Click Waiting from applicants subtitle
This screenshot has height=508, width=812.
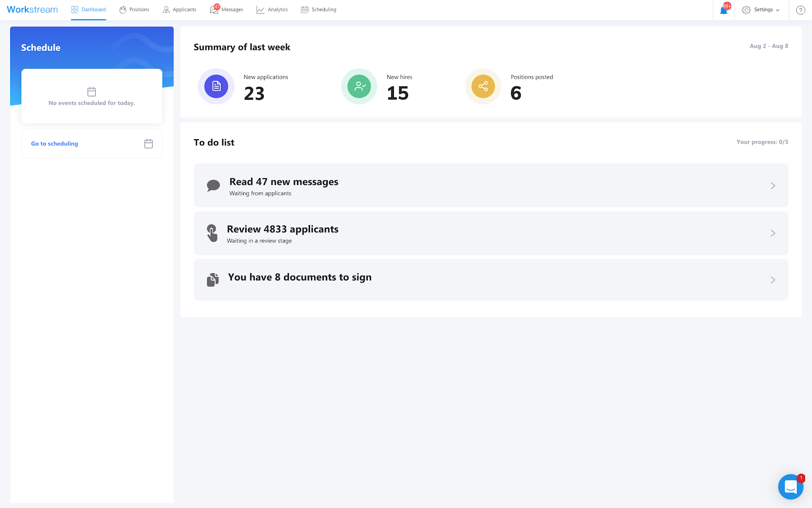[x=260, y=194]
